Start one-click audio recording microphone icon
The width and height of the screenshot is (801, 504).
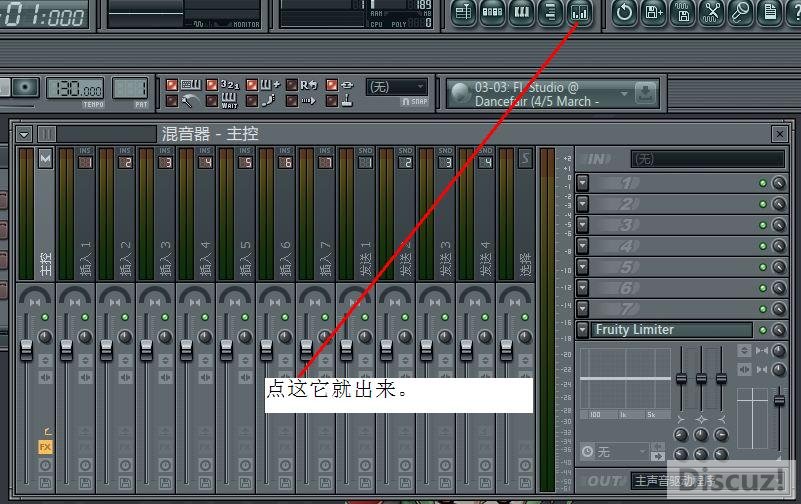(741, 12)
